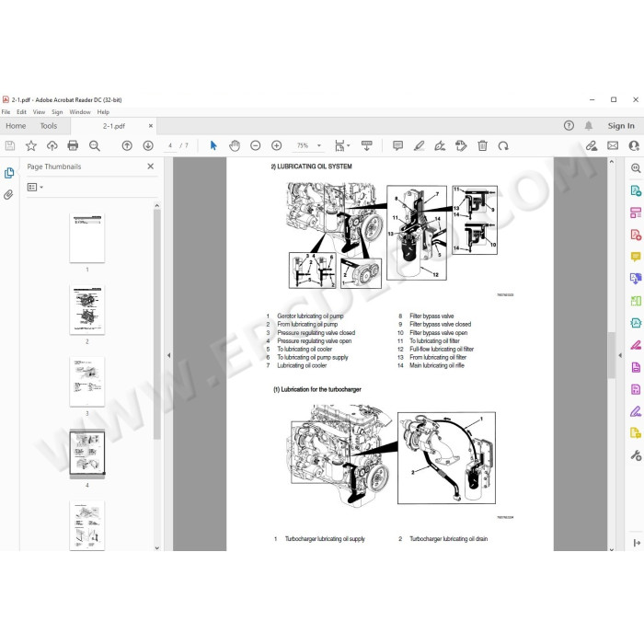Click document scroll up arrow
Image resolution: width=644 pixels, height=644 pixels.
[x=612, y=162]
